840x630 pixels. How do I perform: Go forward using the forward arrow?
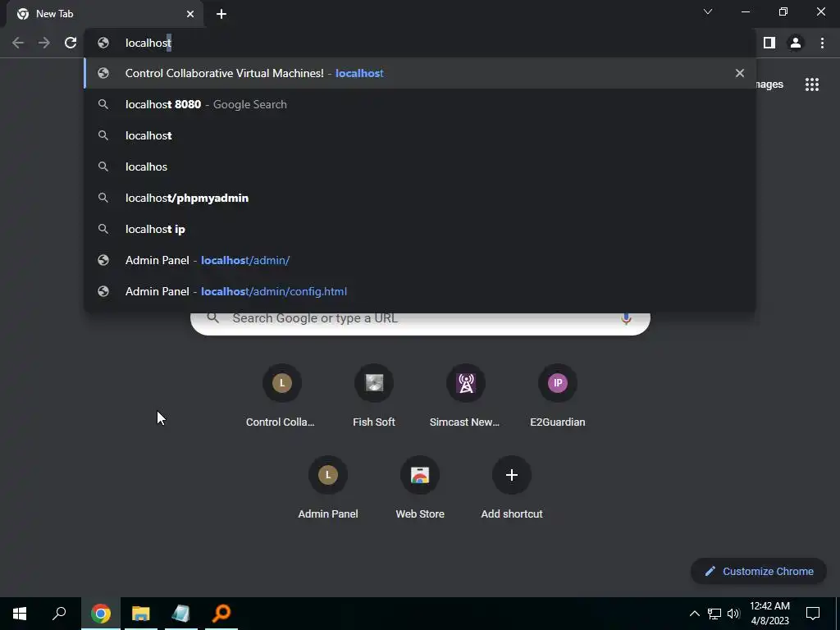(44, 43)
